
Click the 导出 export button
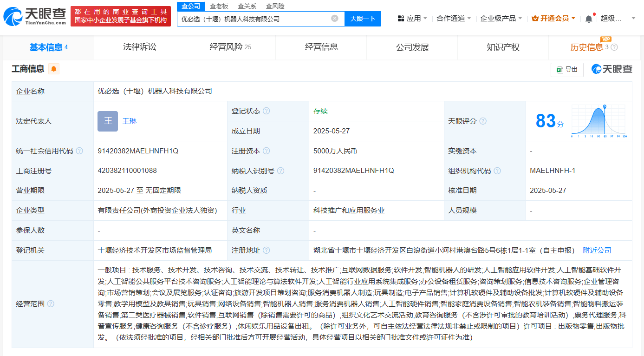[567, 70]
